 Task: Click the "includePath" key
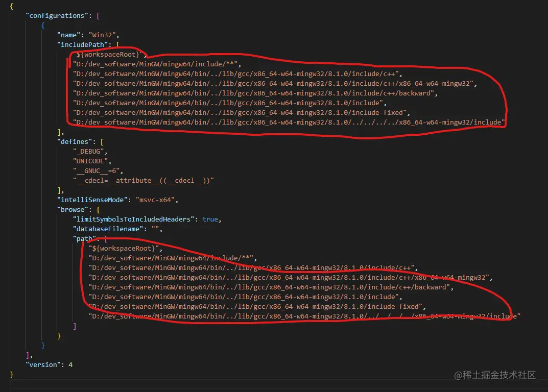click(82, 45)
